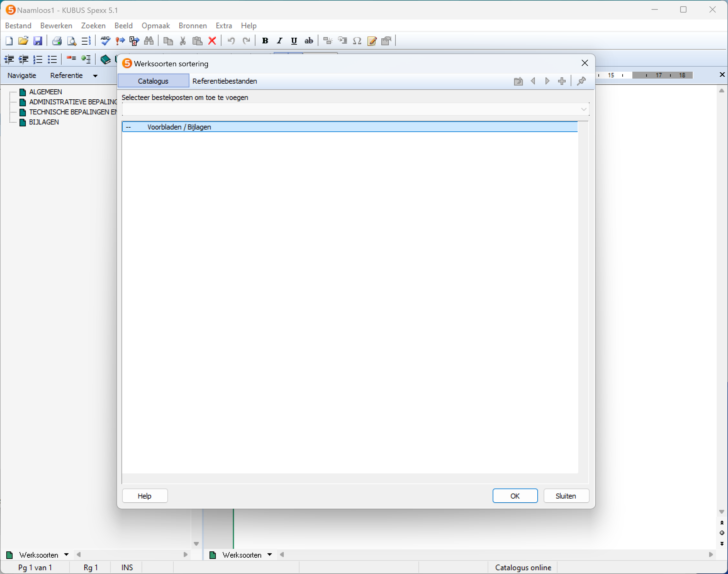Select ADMINISTRATIEVE BEPALINGEN tree item

click(x=73, y=102)
